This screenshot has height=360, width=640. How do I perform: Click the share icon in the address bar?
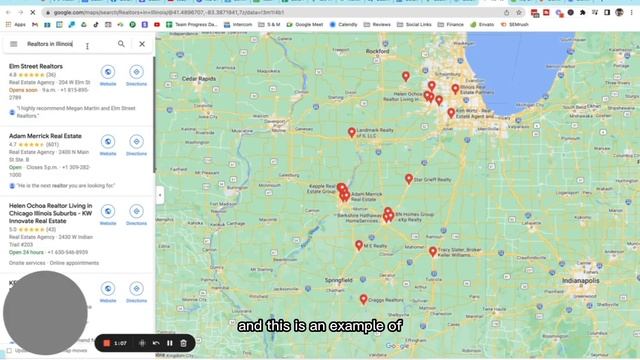click(507, 13)
